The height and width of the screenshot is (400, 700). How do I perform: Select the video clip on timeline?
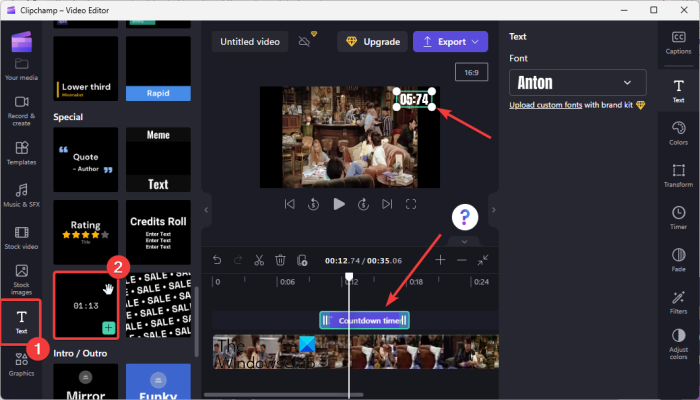click(x=355, y=352)
